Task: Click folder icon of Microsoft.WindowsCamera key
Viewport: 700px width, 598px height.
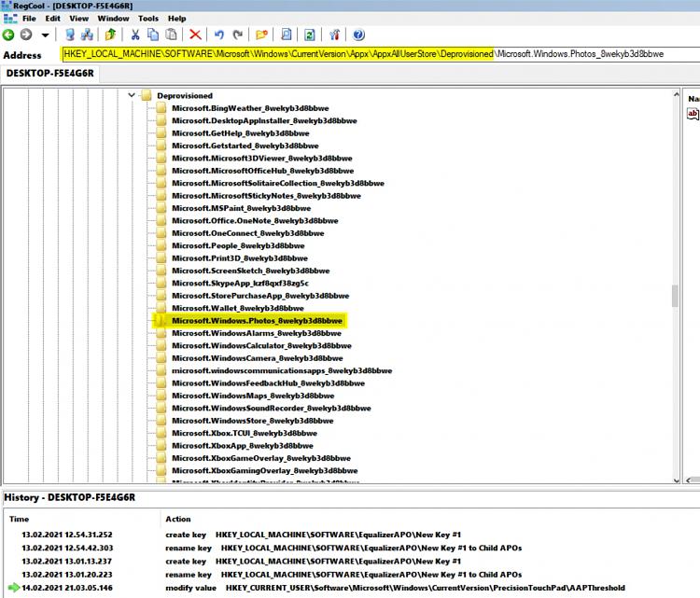Action: [x=161, y=358]
